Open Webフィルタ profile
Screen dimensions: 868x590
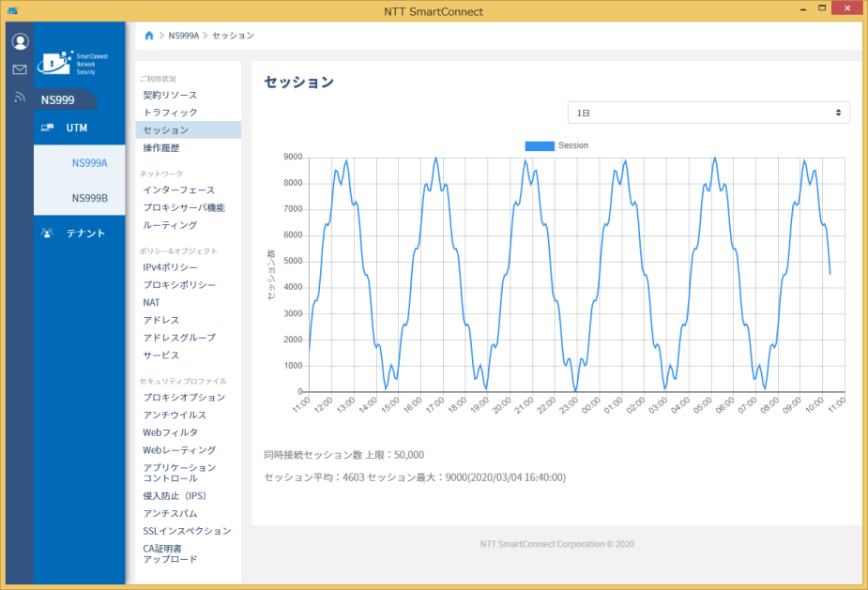pyautogui.click(x=170, y=432)
